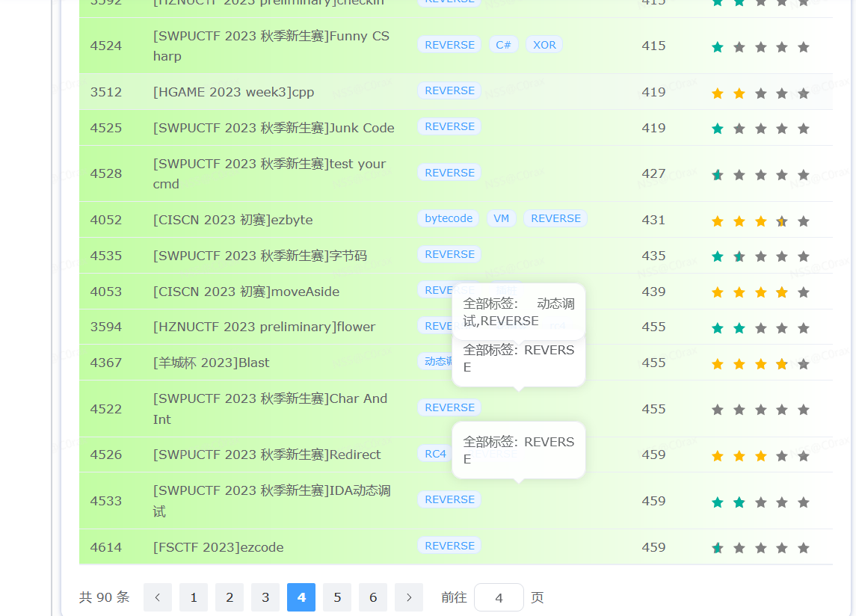Viewport: 856px width, 616px height.
Task: Rate the Blast challenge with the fifth star
Action: point(803,364)
